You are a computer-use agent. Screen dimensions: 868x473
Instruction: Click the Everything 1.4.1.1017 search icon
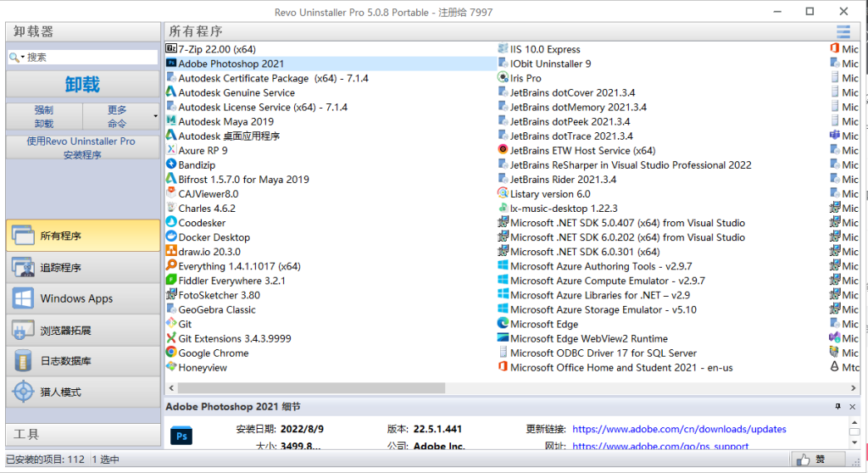[x=171, y=265]
